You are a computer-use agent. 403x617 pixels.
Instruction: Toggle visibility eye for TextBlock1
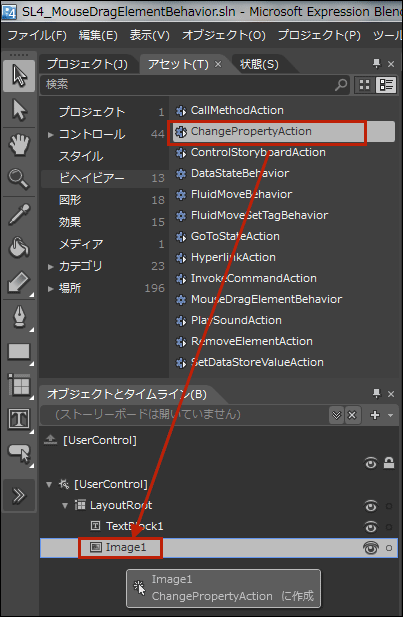(x=371, y=526)
